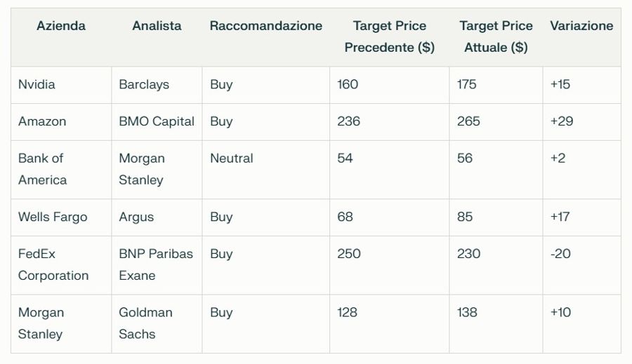Click the FedEx Corporation cell

53,264
